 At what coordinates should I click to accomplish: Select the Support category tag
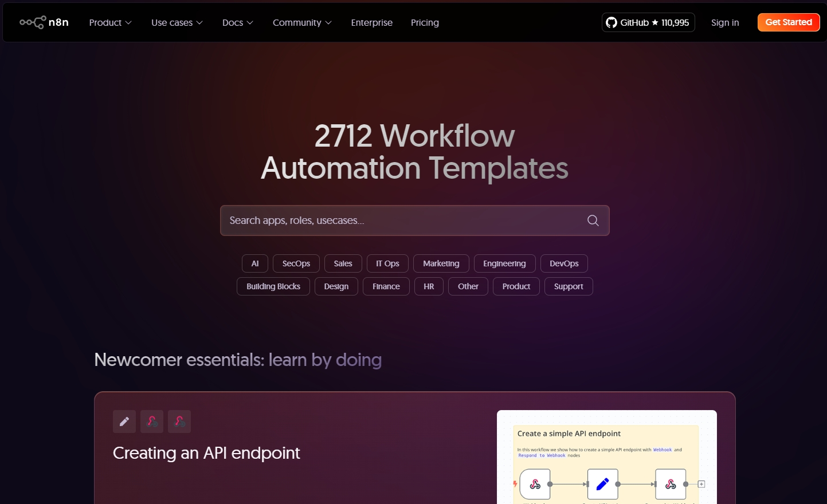[x=569, y=286]
